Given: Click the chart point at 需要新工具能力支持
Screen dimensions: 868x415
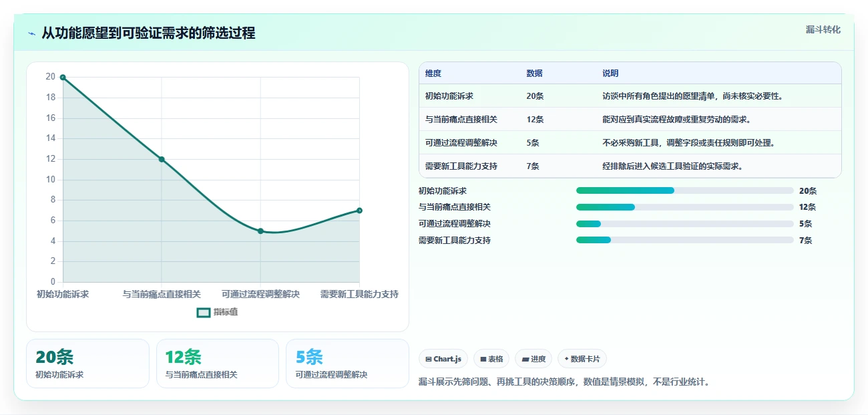Looking at the screenshot, I should pyautogui.click(x=359, y=211).
